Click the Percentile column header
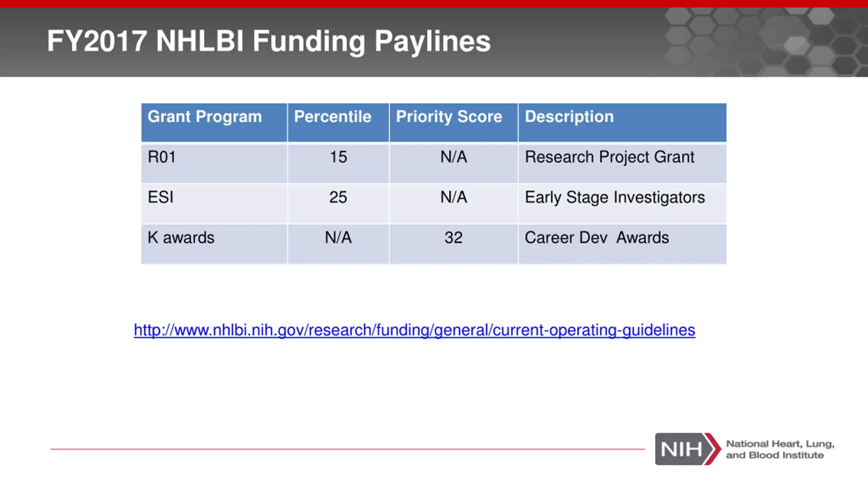Viewport: 868px width, 488px height. coord(338,123)
